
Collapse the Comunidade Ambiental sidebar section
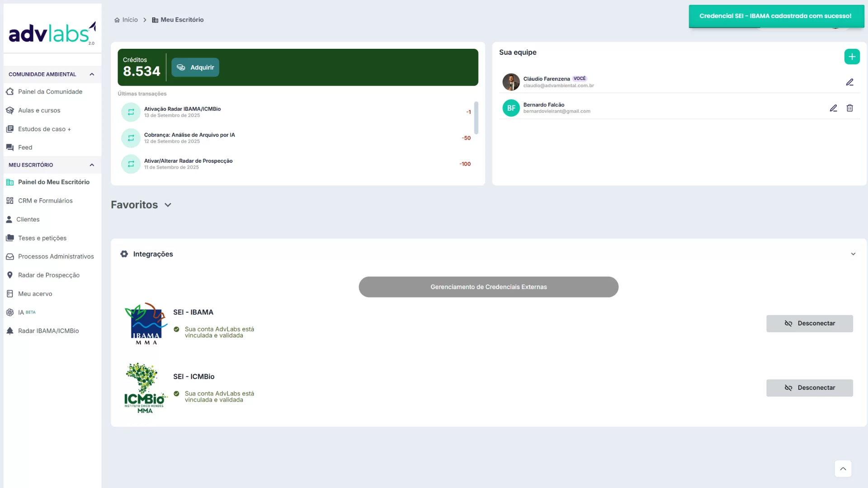tap(92, 75)
